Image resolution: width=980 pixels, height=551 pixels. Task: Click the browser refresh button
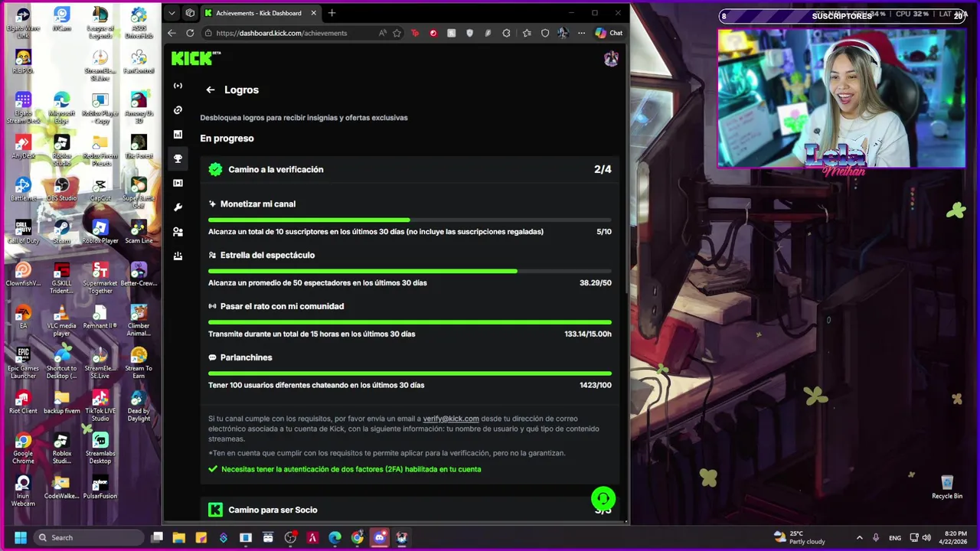coord(190,33)
